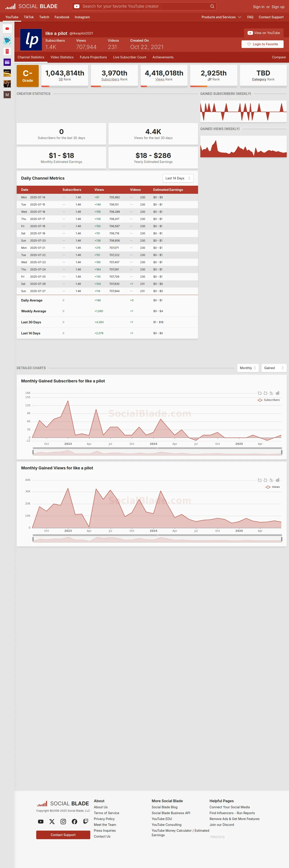Click right zoom handle under Subscribers chart

pyautogui.click(x=282, y=452)
